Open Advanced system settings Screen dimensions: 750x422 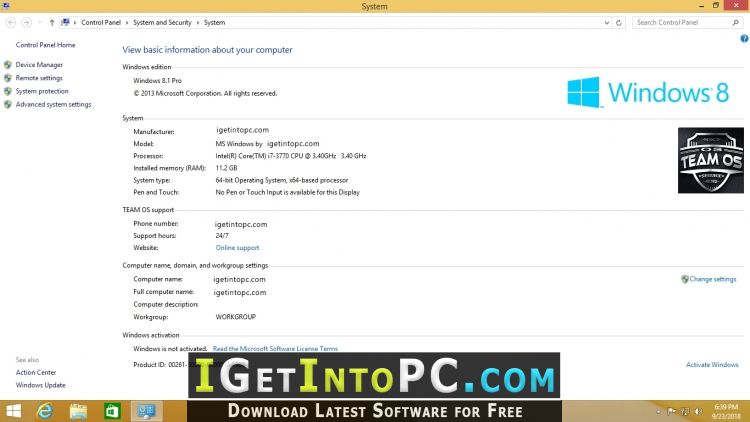[x=53, y=104]
